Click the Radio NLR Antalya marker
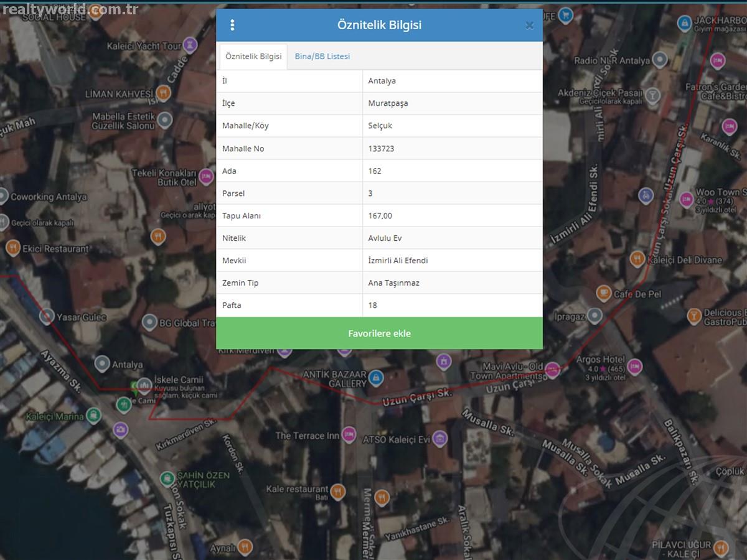The width and height of the screenshot is (747, 560). (x=660, y=60)
